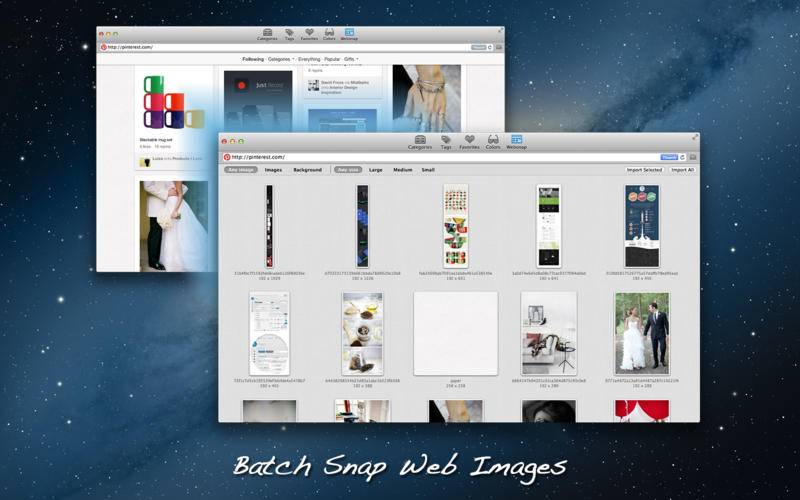Open Tags icon in front window toolbar
The width and height of the screenshot is (800, 500).
(446, 142)
